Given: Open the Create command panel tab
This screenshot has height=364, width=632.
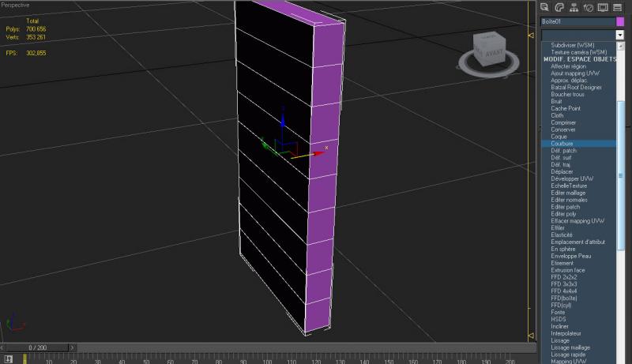Looking at the screenshot, I should [x=545, y=7].
